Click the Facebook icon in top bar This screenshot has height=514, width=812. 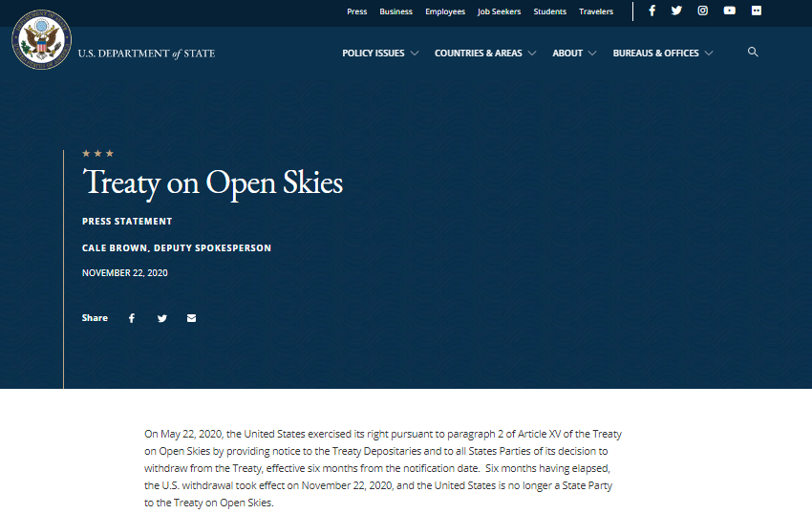click(652, 11)
